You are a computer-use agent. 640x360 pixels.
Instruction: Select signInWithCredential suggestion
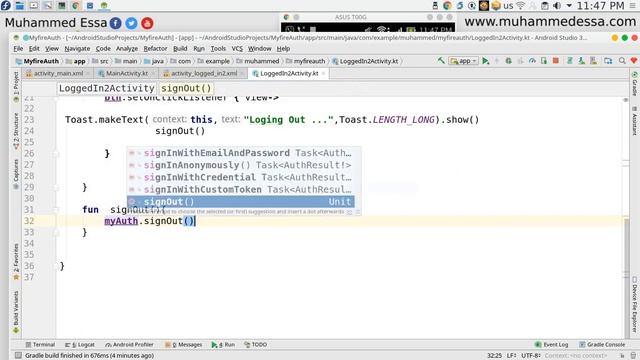click(240, 178)
